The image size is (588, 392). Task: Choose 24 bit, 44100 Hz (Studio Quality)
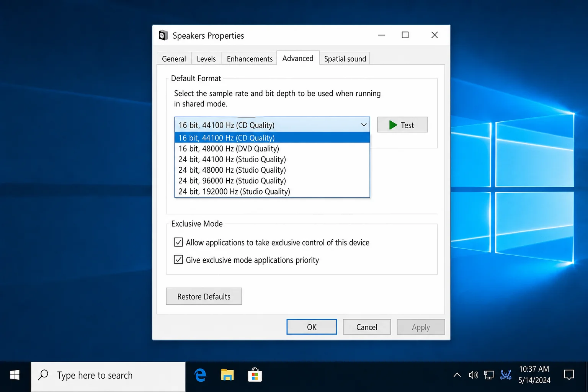pos(272,159)
